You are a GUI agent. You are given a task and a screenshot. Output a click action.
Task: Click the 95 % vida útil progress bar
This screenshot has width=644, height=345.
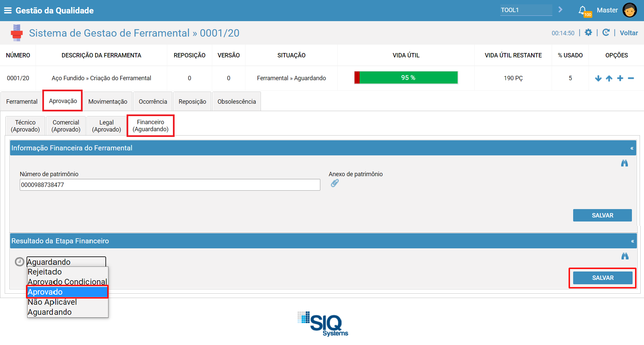coord(406,78)
